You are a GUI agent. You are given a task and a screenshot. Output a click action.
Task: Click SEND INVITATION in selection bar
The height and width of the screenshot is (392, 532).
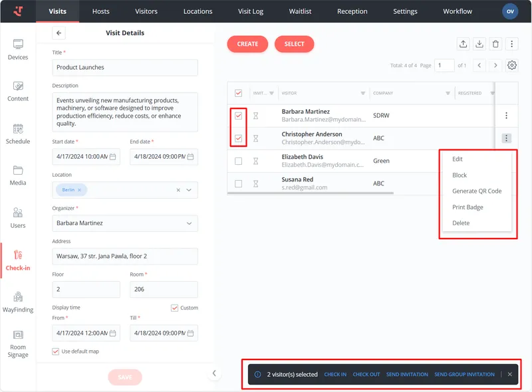[407, 374]
